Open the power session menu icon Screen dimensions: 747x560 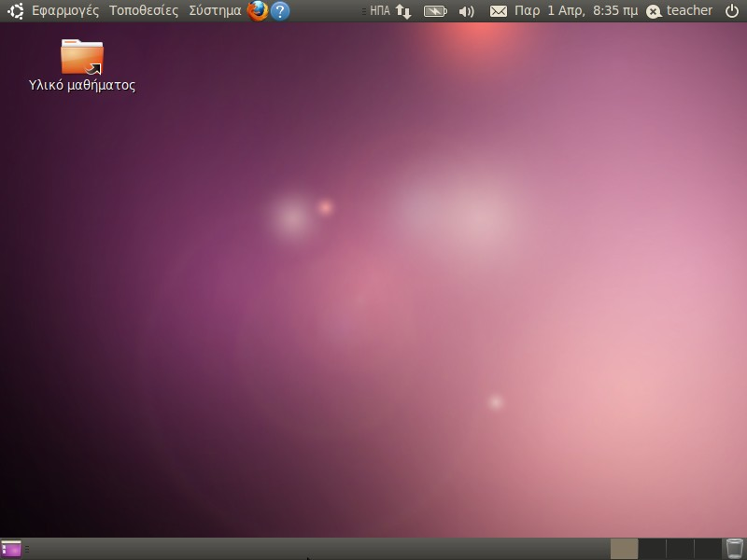[x=732, y=10]
